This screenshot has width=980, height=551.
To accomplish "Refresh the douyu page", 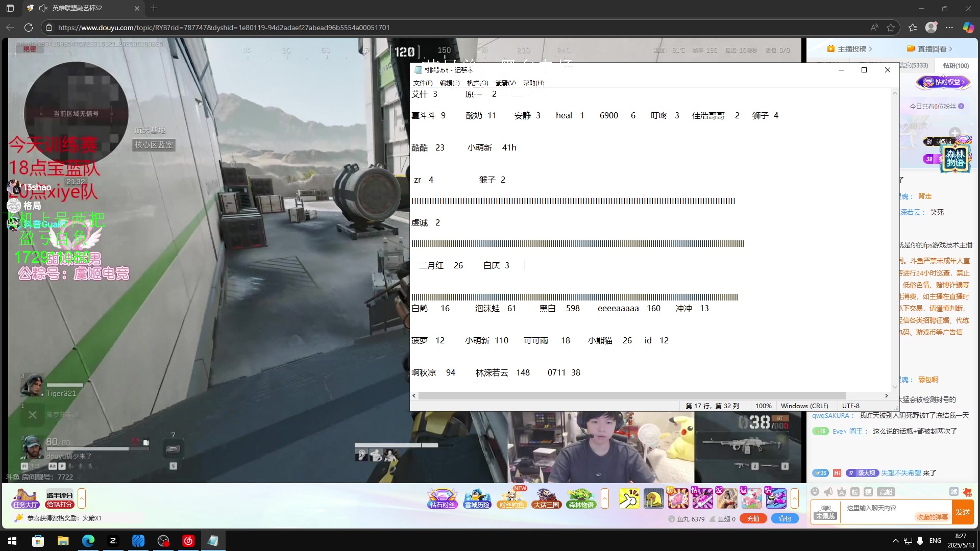I will point(29,28).
